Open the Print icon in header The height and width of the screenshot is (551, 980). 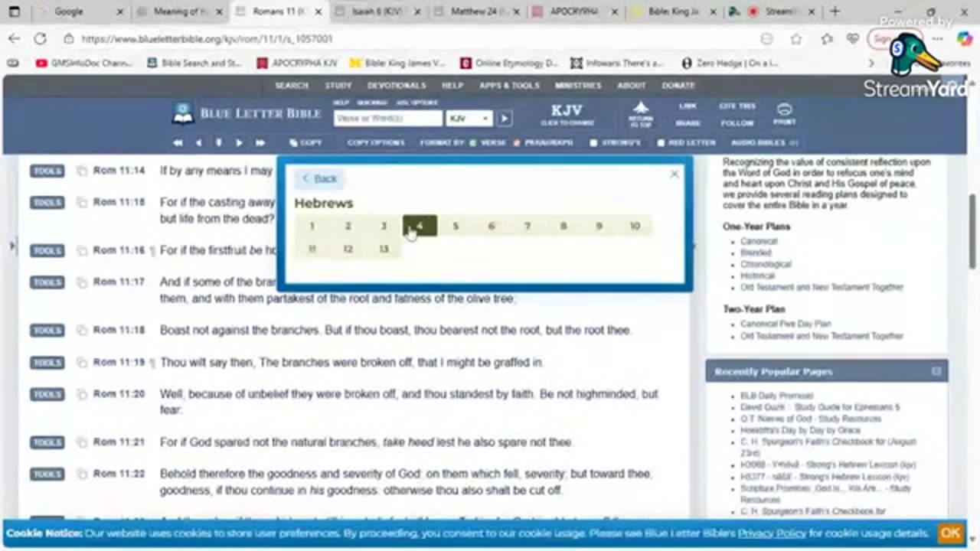coord(784,113)
